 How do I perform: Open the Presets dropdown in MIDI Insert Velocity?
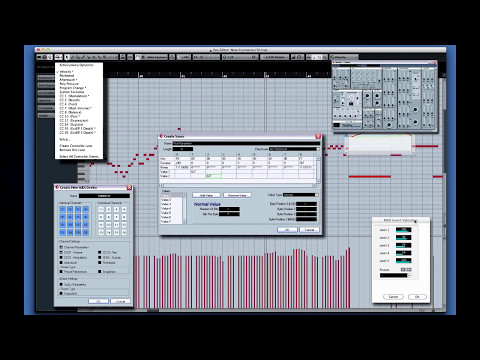point(395,276)
